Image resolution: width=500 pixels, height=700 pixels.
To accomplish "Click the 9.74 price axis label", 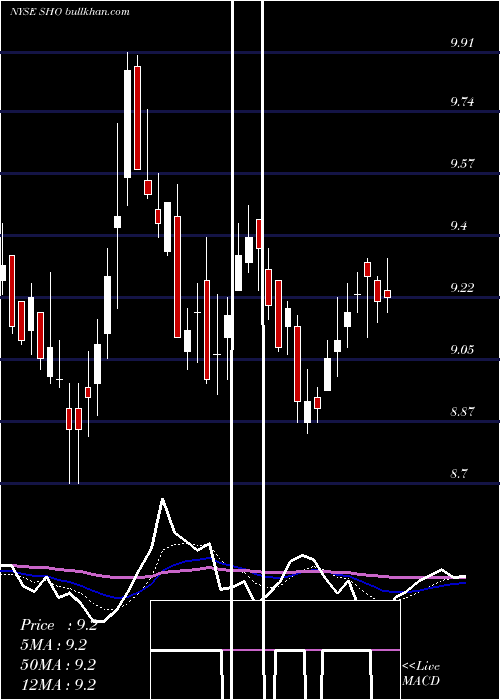I will pos(462,102).
